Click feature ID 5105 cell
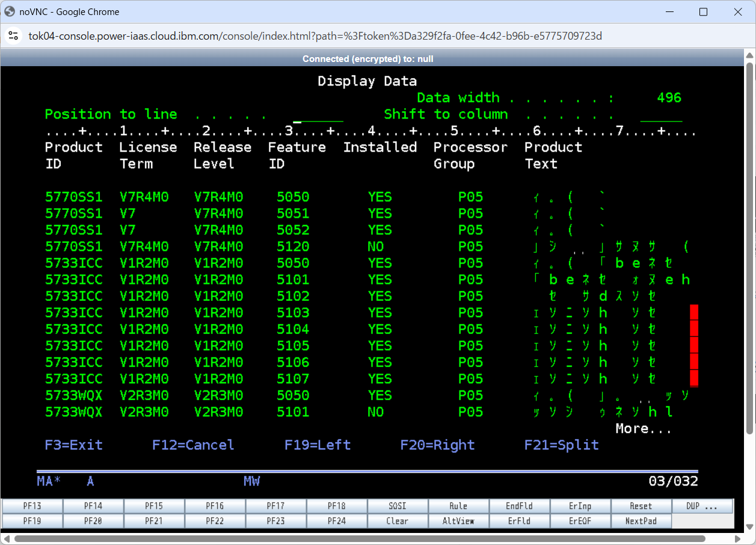This screenshot has width=756, height=545. [x=293, y=346]
